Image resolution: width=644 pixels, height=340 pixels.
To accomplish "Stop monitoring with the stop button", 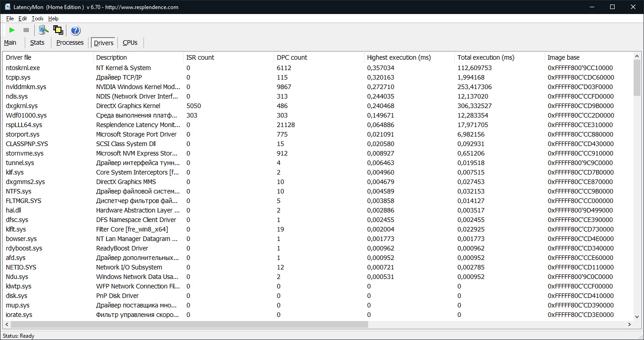I will 26,30.
